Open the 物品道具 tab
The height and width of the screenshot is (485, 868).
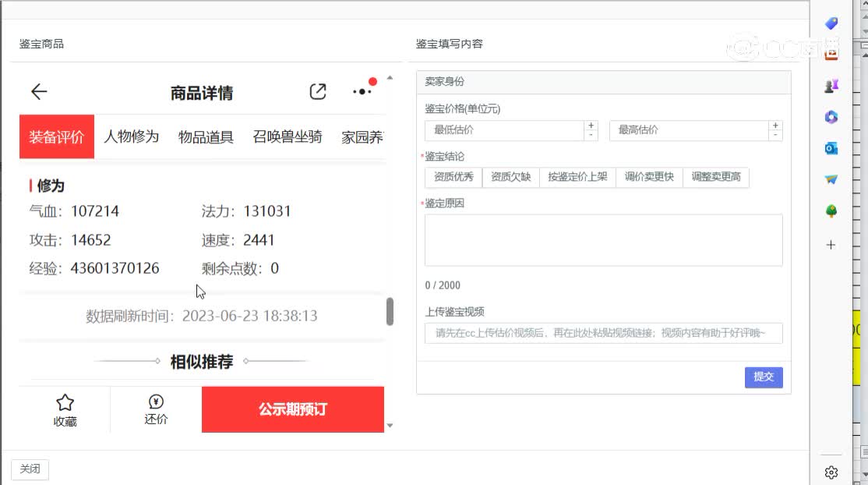click(x=206, y=137)
